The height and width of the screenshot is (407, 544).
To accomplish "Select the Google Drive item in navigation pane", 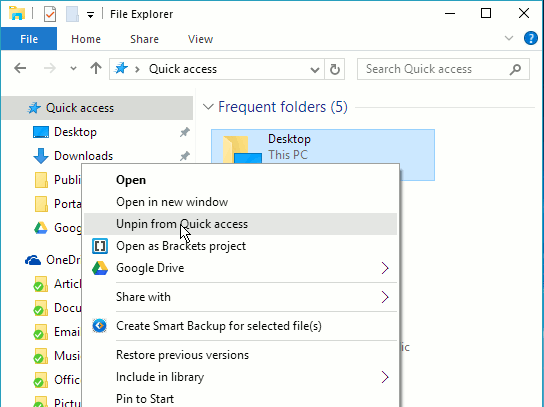I will point(57,228).
